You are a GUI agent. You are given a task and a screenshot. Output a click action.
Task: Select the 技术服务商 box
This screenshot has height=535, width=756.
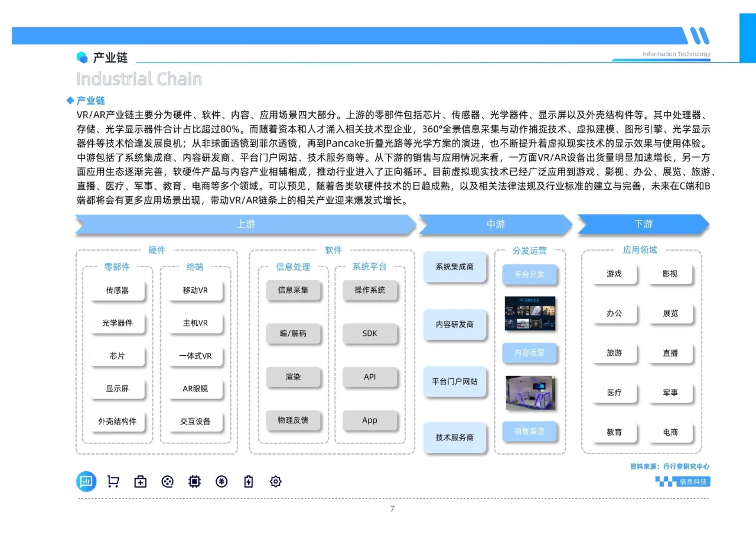[x=455, y=437]
